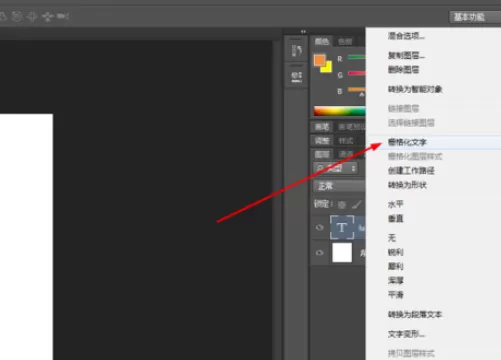Click the greyed 链接图层 menu entry

tap(403, 109)
